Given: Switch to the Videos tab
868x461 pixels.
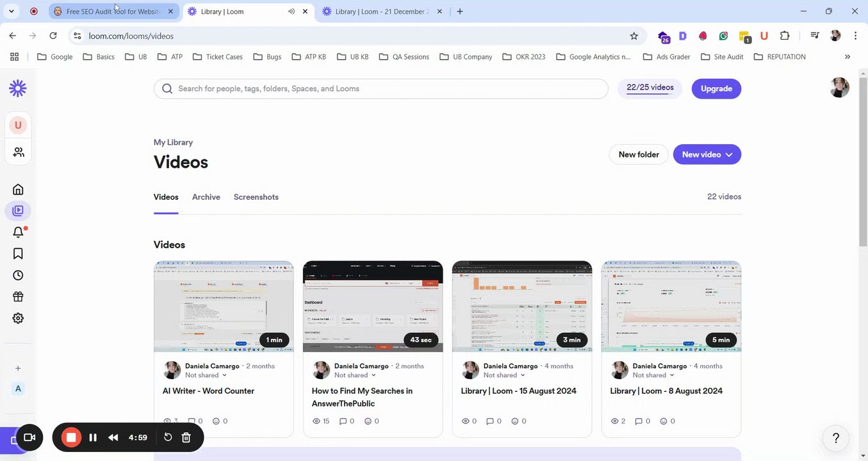Looking at the screenshot, I should click(166, 197).
